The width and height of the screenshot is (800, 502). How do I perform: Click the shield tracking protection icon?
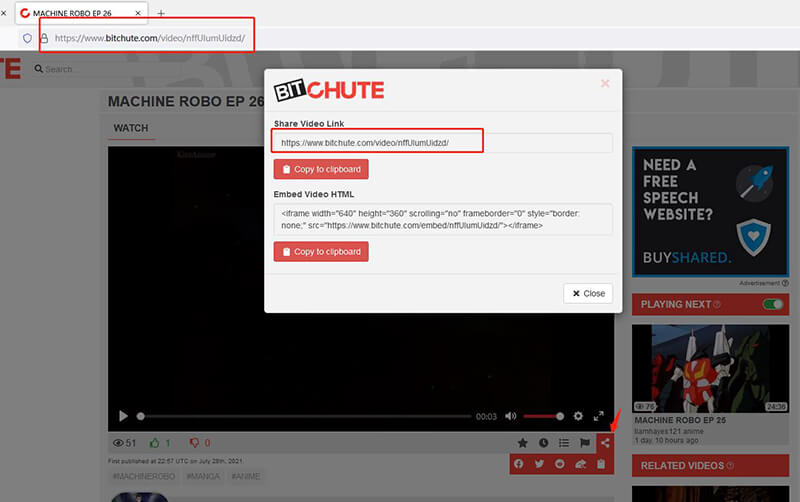[x=28, y=38]
